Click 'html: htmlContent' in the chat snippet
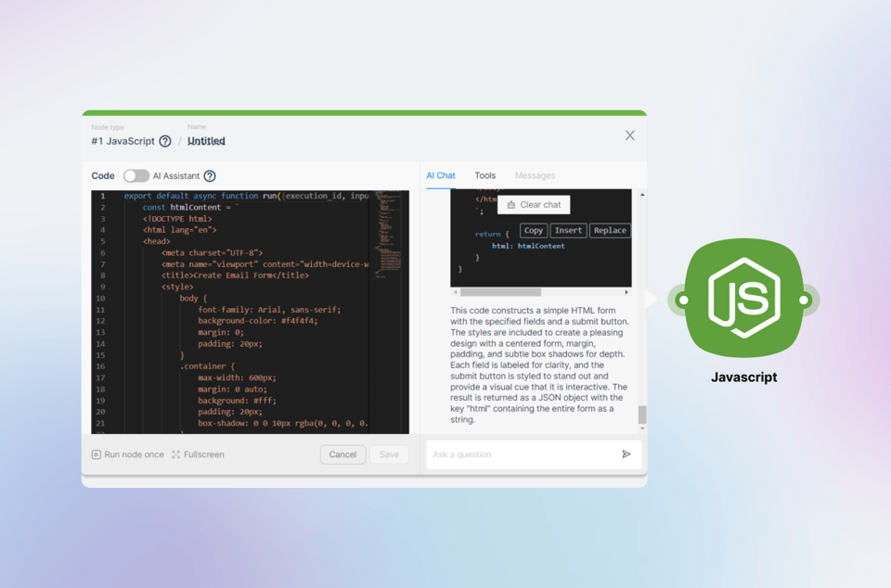 528,247
